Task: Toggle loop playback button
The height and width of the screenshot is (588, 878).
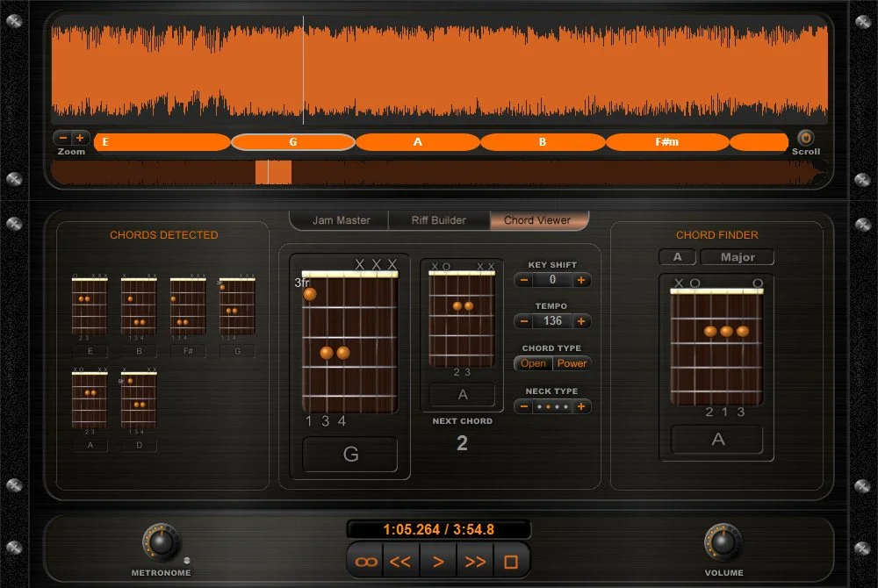Action: point(366,562)
